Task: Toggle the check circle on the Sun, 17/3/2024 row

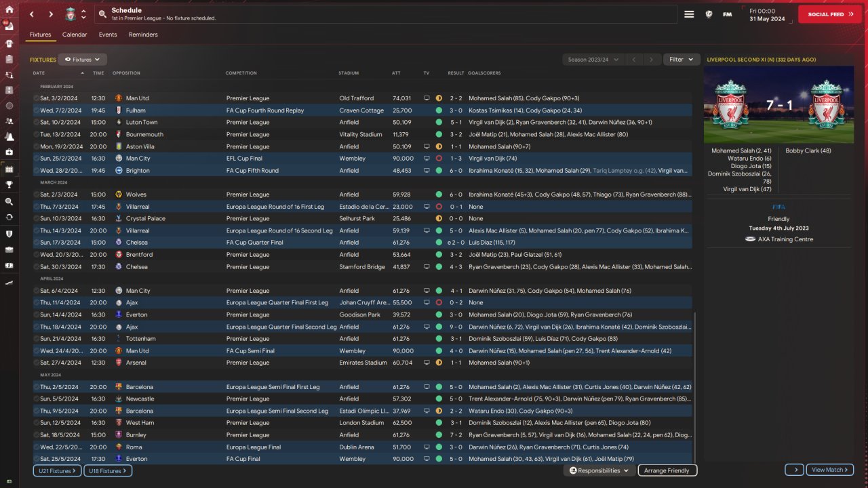Action: (37, 243)
